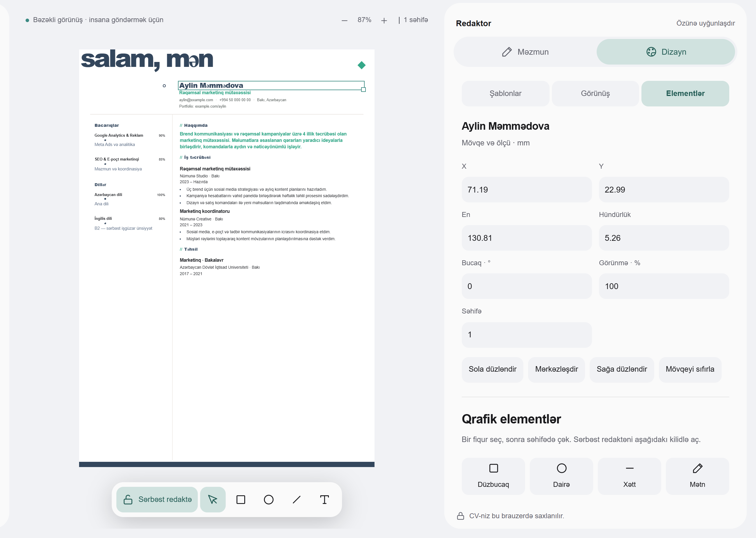Switch to the Dizayn tab
The width and height of the screenshot is (756, 538).
666,52
